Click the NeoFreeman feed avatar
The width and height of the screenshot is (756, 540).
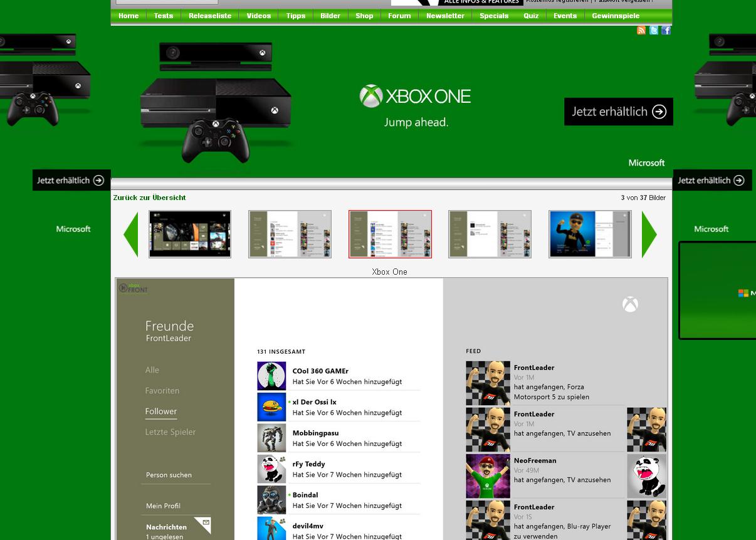pos(488,476)
